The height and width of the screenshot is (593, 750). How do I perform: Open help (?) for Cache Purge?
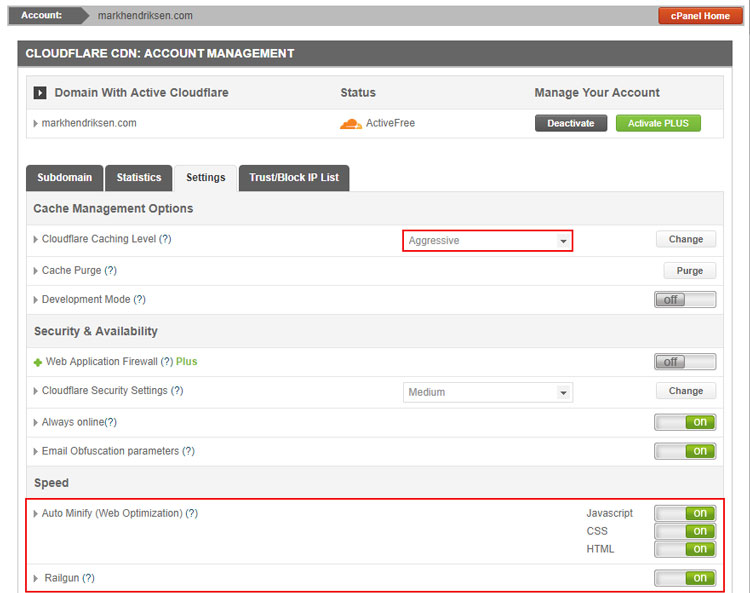tap(110, 270)
